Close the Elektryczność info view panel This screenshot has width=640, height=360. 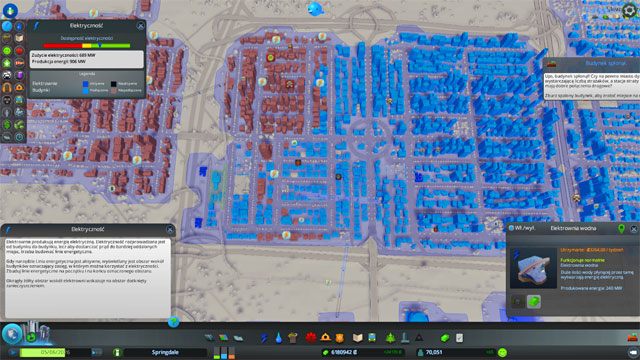point(140,26)
